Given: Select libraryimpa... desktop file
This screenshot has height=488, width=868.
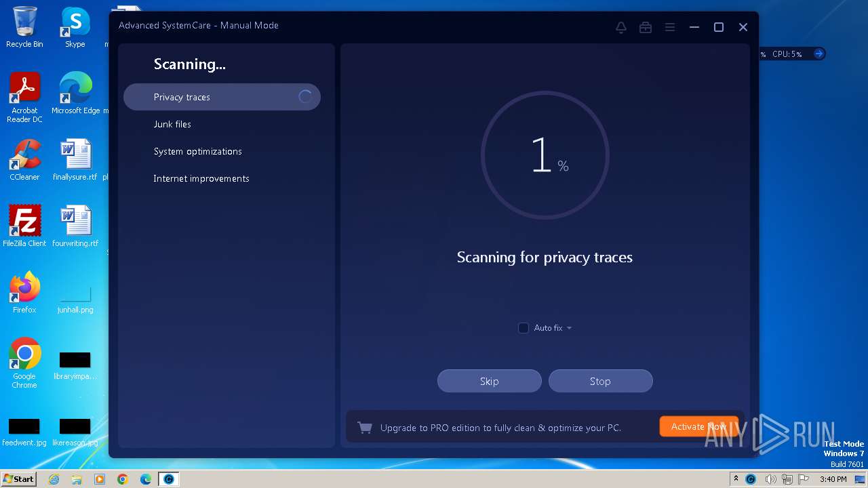Looking at the screenshot, I should pos(75,366).
